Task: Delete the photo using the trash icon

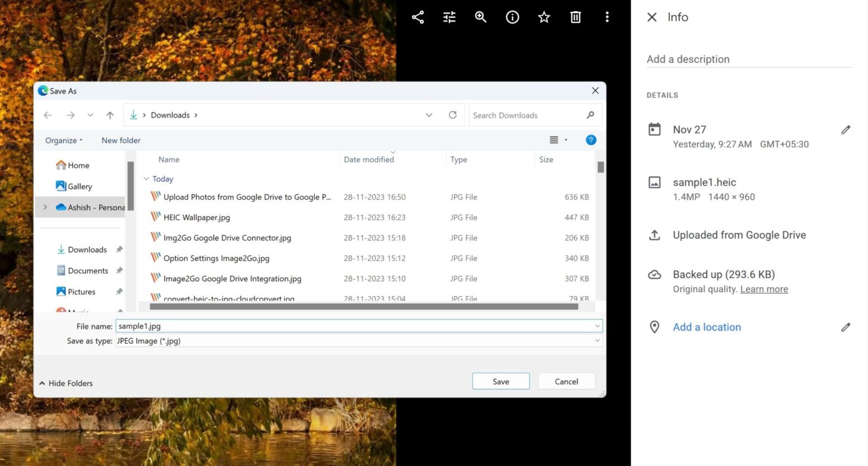Action: [x=575, y=17]
